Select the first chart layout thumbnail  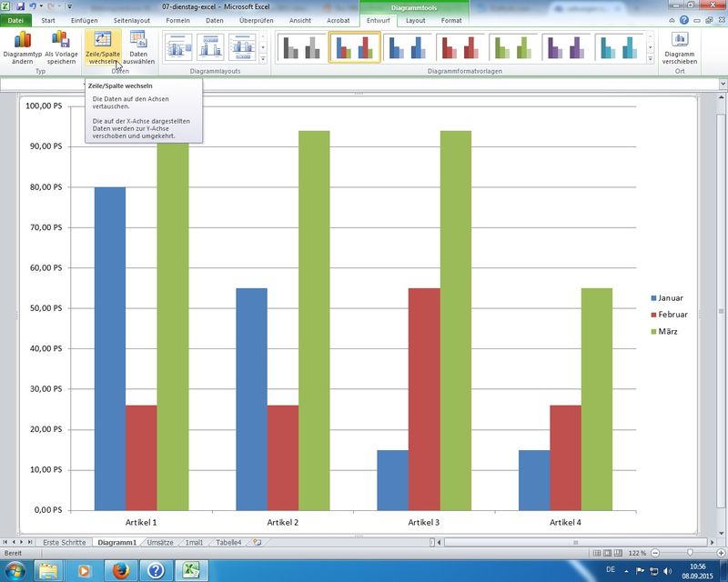tap(178, 46)
